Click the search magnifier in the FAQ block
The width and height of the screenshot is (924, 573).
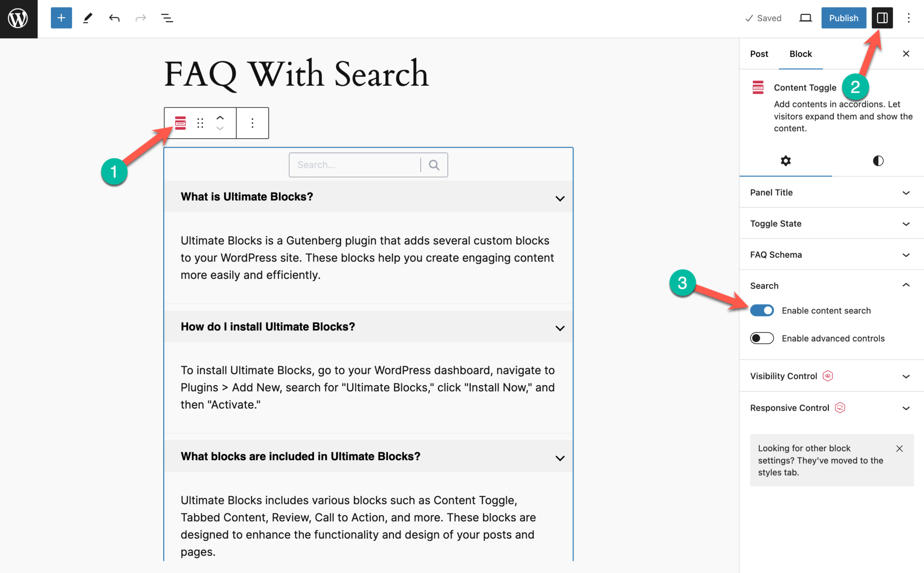433,164
